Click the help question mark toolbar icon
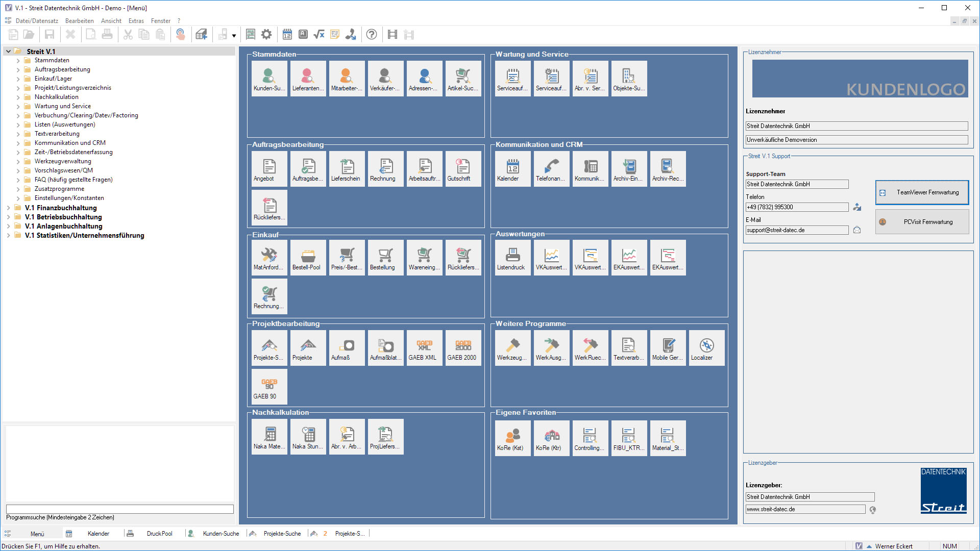Image resolution: width=980 pixels, height=551 pixels. point(372,34)
